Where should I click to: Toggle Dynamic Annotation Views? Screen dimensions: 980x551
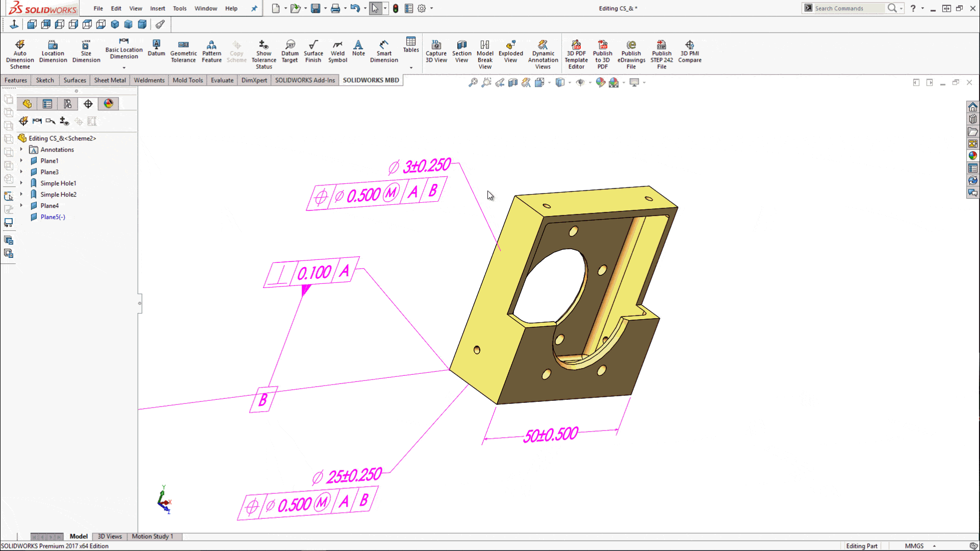tap(543, 54)
